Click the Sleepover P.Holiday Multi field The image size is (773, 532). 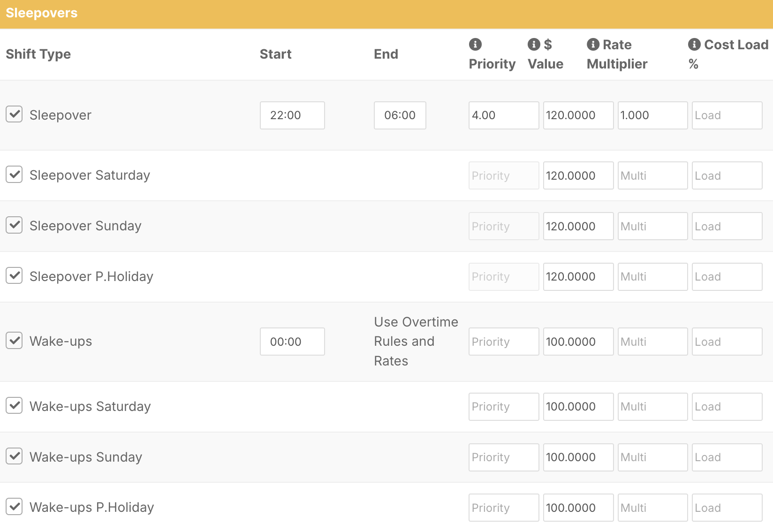653,277
